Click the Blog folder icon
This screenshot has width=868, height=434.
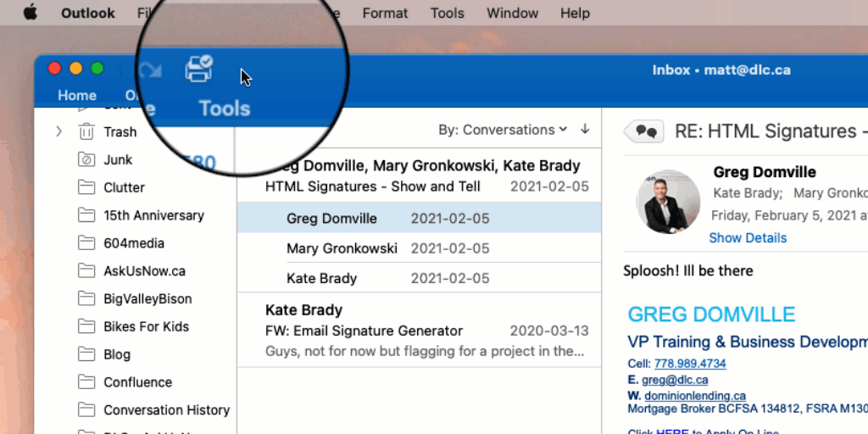[x=86, y=354]
